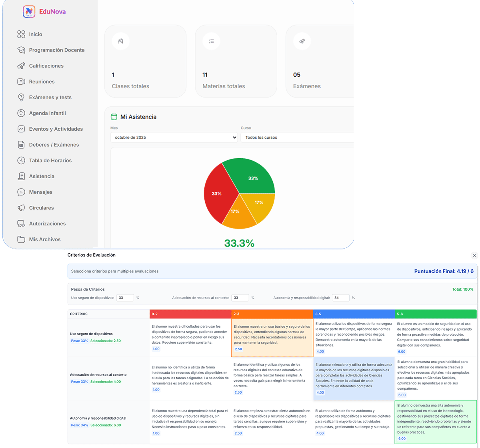480x448 pixels.
Task: Select the 6.00 cell for Autonomía digital
Action: 436,422
